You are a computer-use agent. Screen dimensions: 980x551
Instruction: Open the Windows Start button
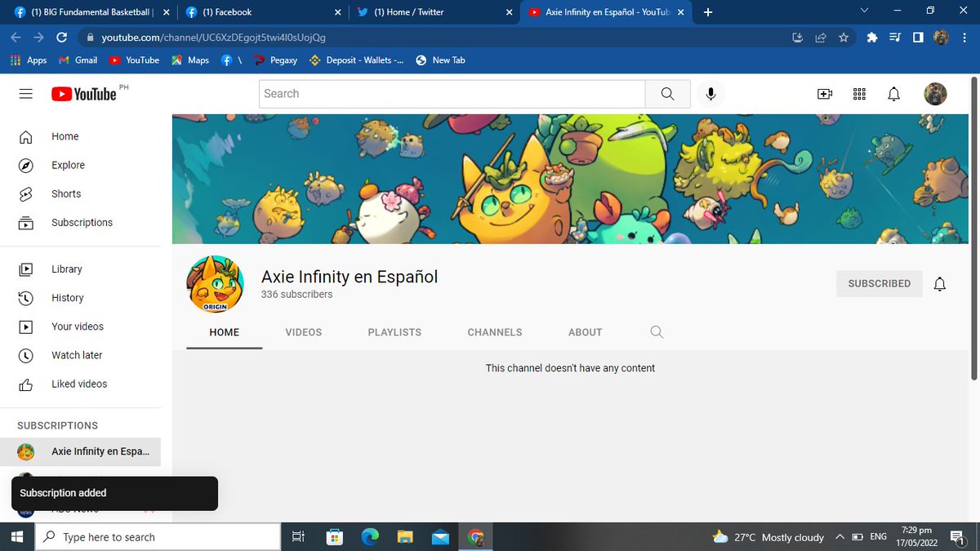pyautogui.click(x=18, y=537)
